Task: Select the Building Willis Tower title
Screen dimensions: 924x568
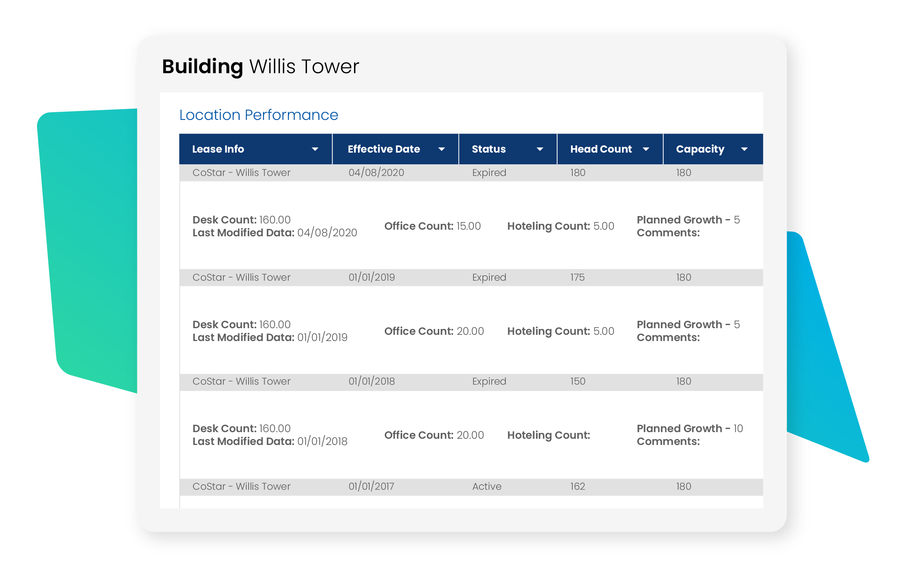Action: [260, 66]
